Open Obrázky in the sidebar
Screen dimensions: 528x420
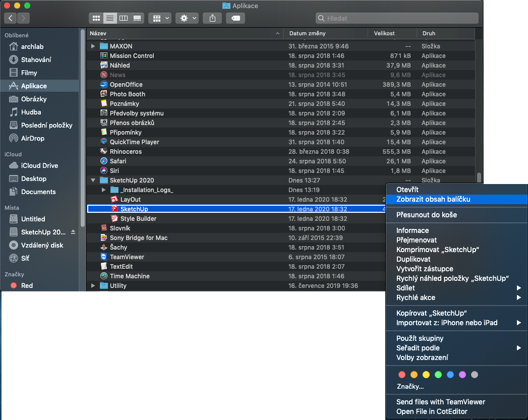click(x=40, y=99)
